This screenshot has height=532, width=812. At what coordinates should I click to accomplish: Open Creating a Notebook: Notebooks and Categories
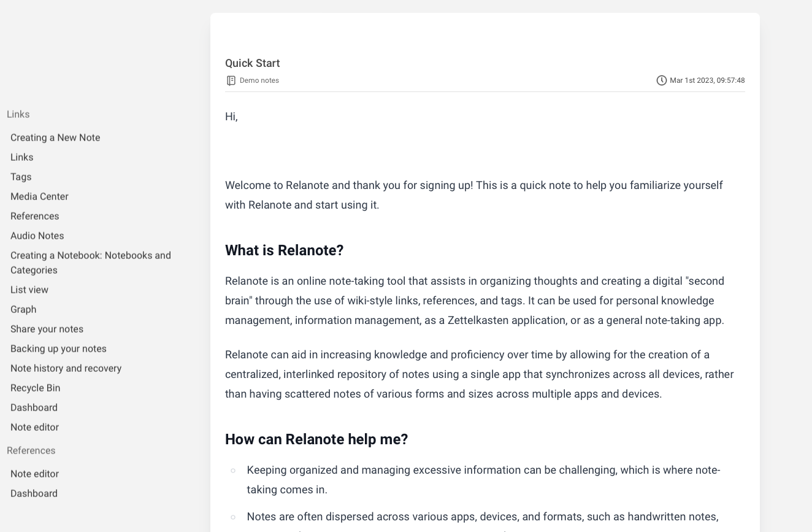[91, 263]
